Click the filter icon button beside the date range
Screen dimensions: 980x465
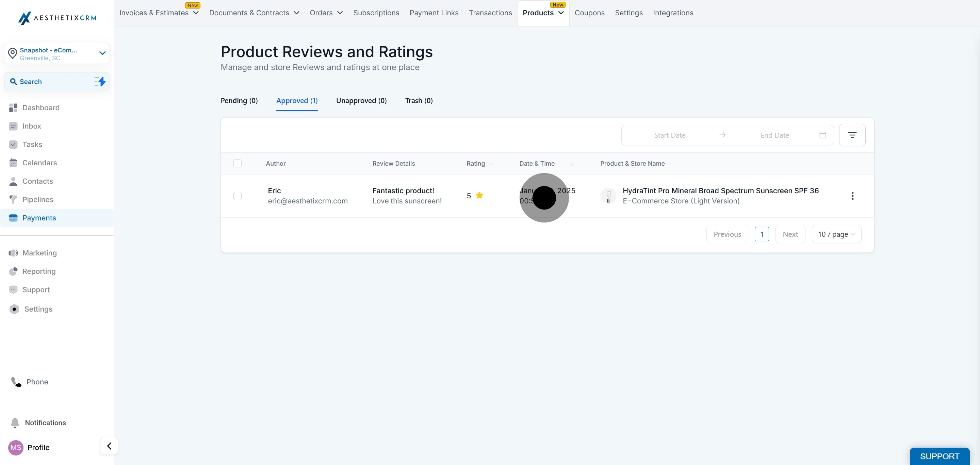[852, 135]
